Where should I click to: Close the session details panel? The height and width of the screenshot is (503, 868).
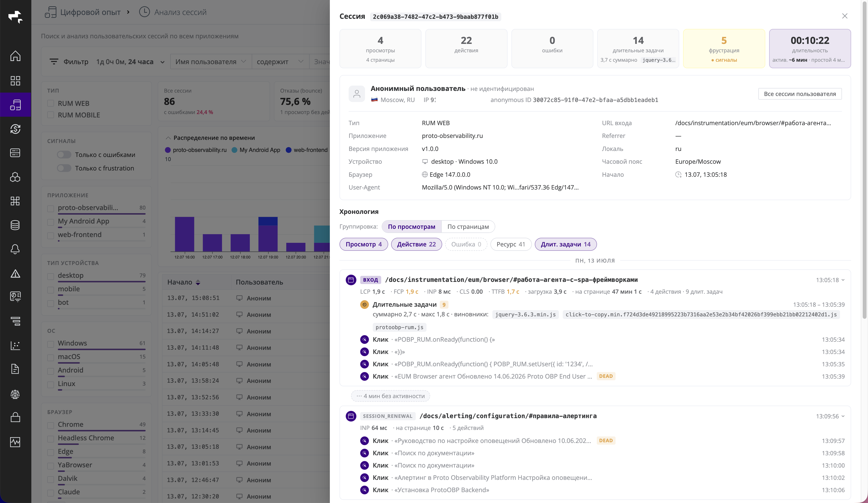tap(845, 16)
